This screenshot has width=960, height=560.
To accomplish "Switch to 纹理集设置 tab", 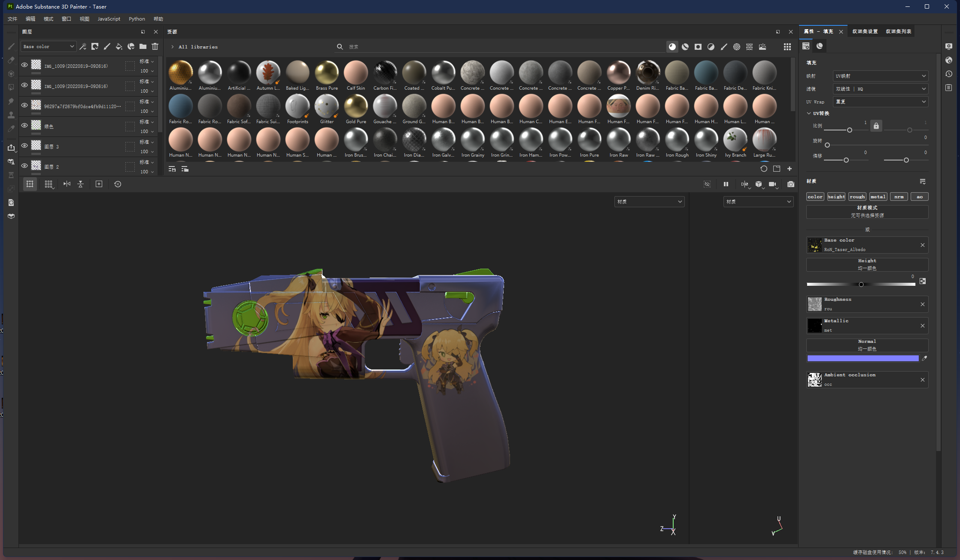I will (865, 31).
